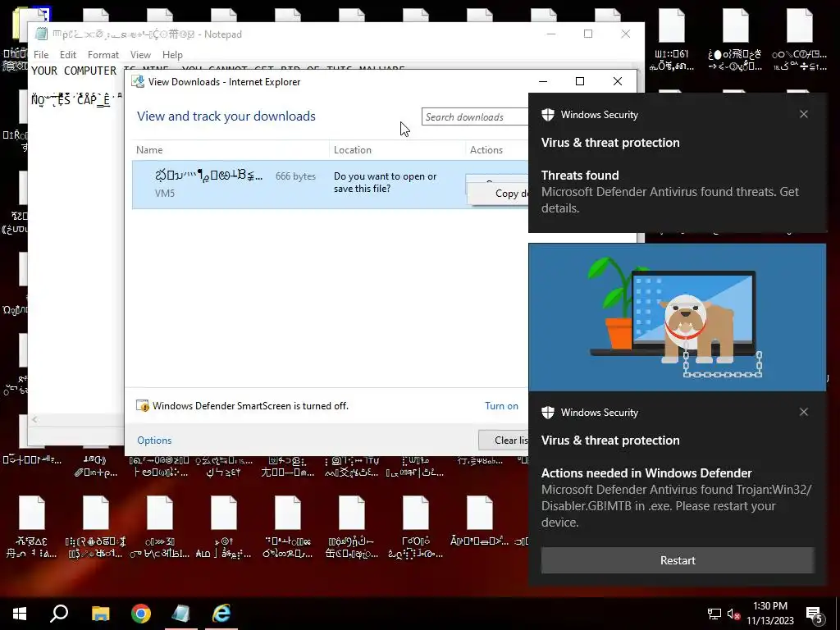Launch Google Chrome from taskbar
Screen dimensions: 840x630
(141, 614)
